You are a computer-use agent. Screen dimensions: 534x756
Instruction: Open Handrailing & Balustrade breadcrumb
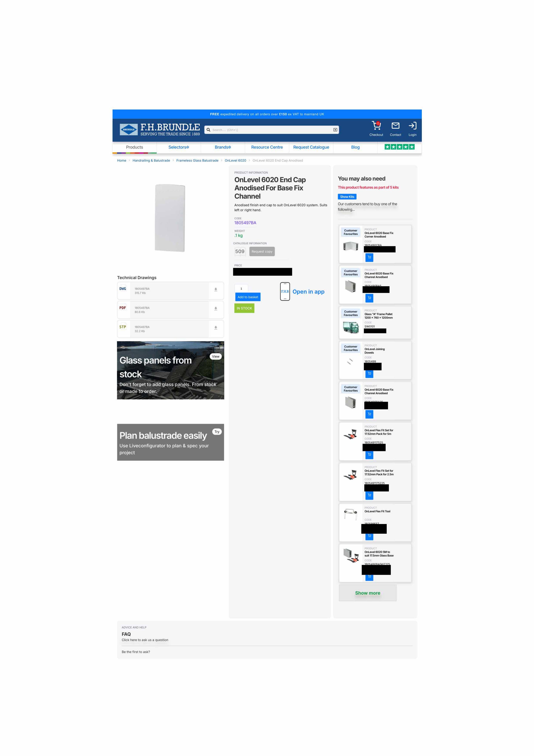[x=151, y=161]
